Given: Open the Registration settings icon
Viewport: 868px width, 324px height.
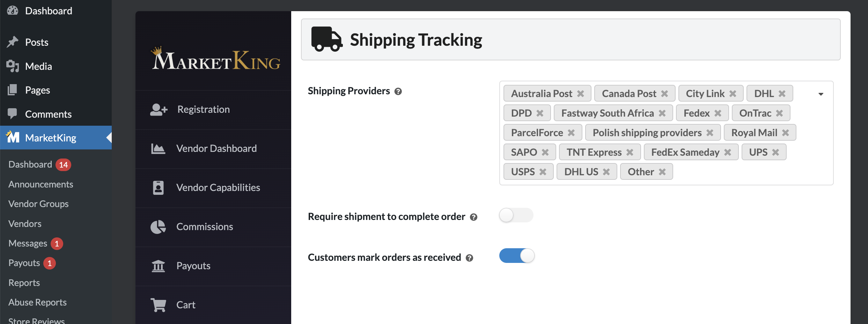Looking at the screenshot, I should (159, 110).
